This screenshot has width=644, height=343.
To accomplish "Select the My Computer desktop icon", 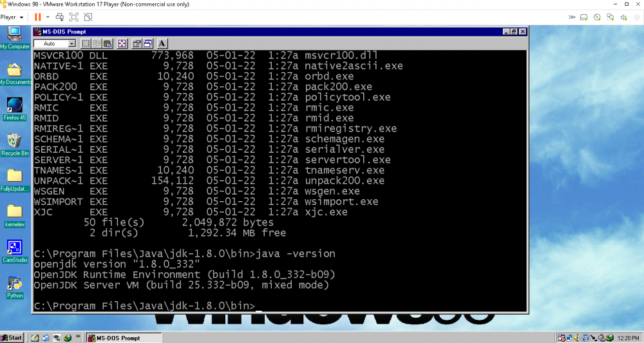I will tap(15, 38).
